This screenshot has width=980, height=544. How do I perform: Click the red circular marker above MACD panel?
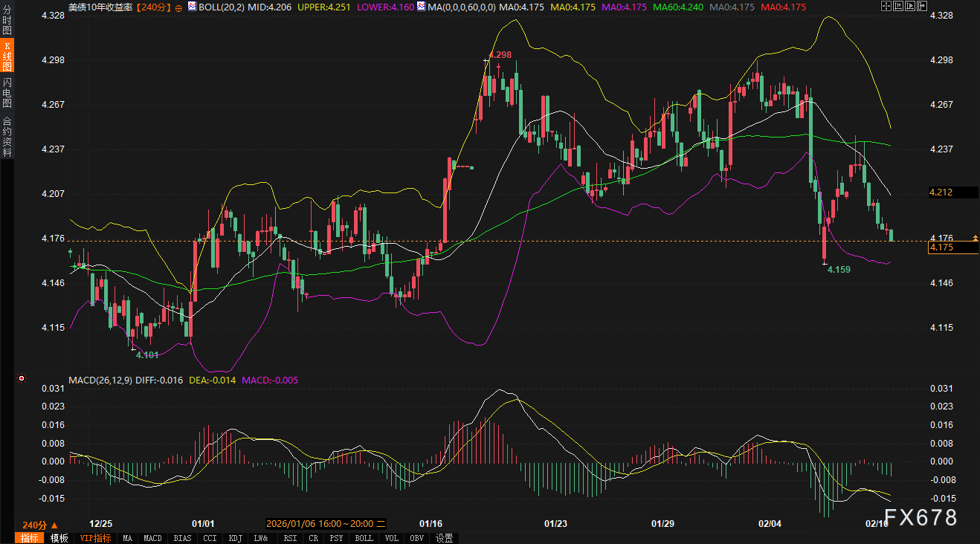click(22, 378)
